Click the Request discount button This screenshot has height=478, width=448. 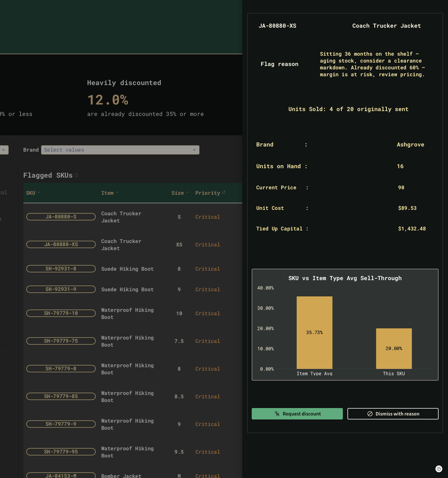pos(297,414)
